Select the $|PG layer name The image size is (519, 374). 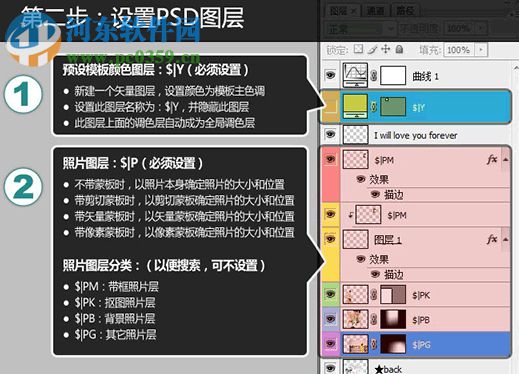click(x=421, y=345)
